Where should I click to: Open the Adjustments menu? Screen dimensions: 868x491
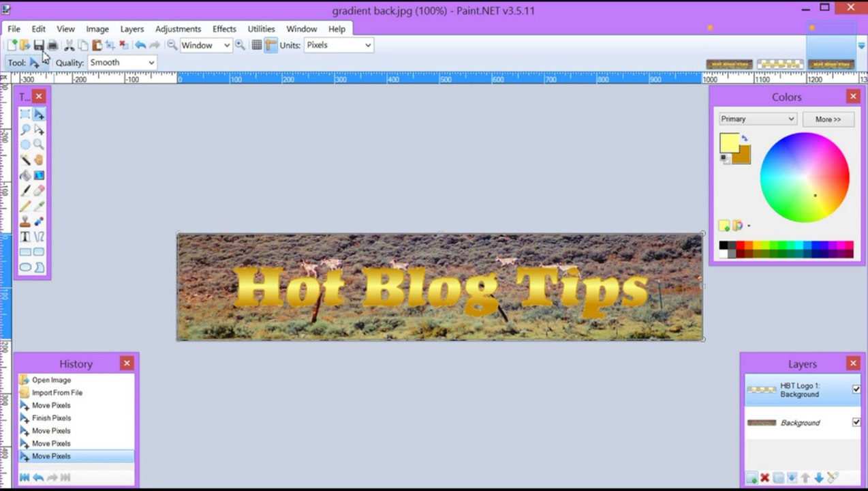(x=178, y=29)
